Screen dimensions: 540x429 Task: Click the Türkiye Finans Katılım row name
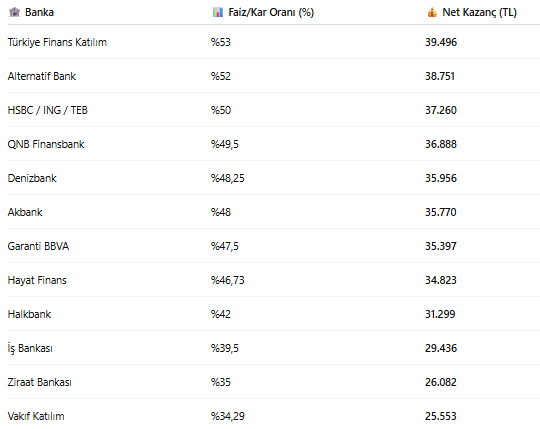tap(57, 42)
